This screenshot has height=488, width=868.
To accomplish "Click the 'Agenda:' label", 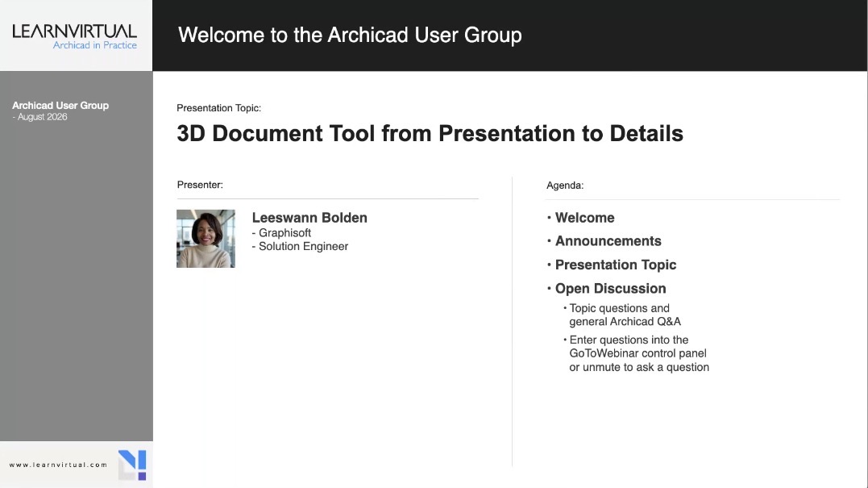I will point(565,186).
